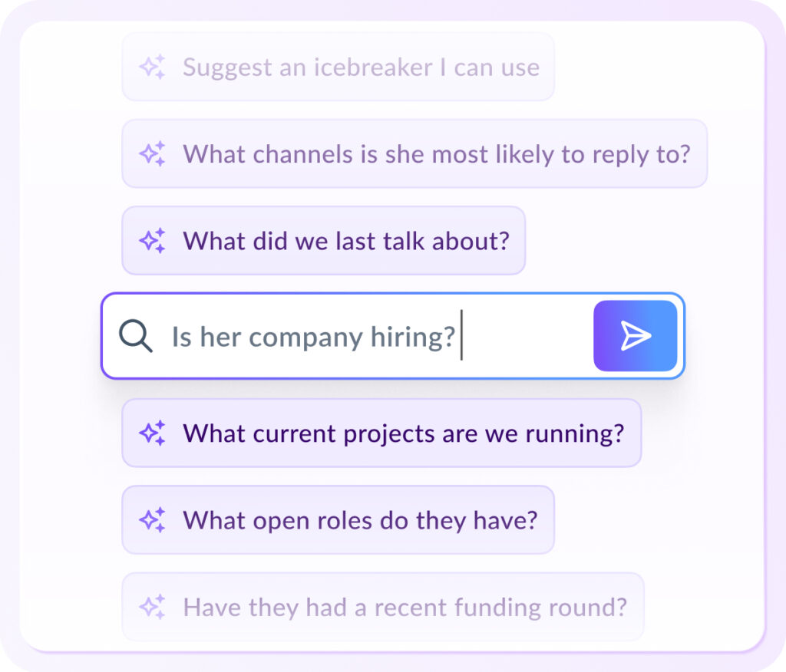This screenshot has width=786, height=672.
Task: Select 'Suggest an icebreaker I can use' suggestion
Action: click(x=339, y=67)
